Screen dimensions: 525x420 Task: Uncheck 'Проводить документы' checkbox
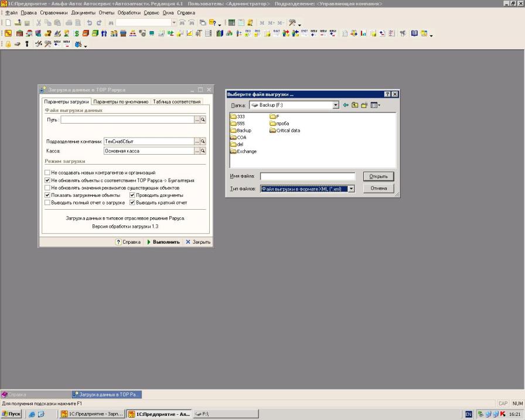coord(132,195)
